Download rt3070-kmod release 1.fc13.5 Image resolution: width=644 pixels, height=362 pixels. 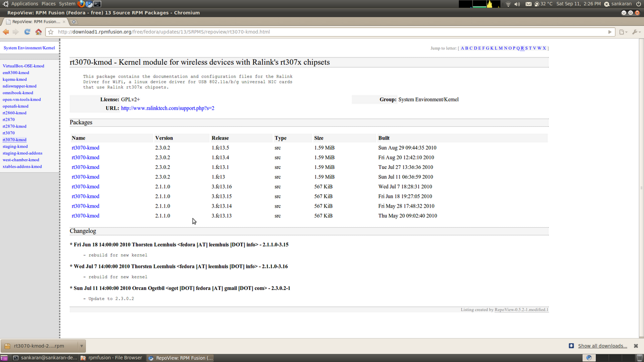click(85, 148)
